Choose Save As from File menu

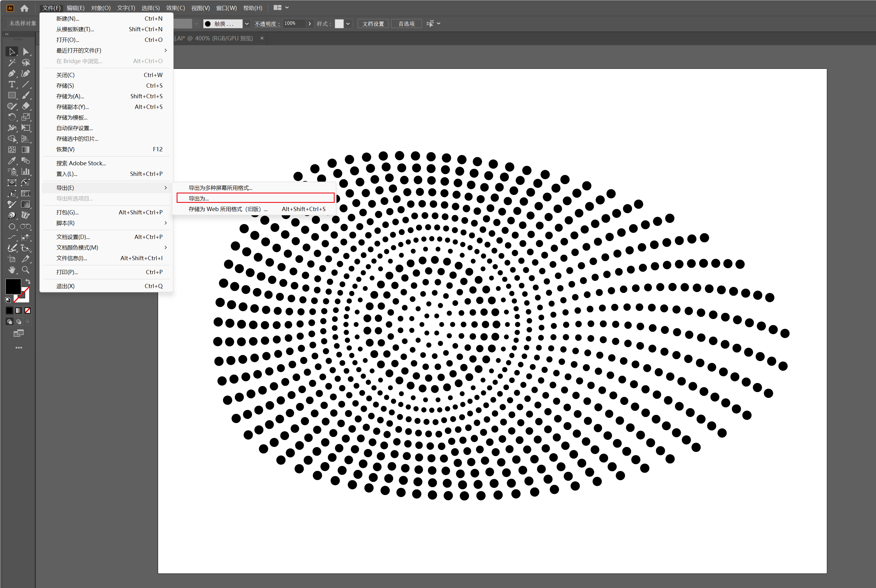(70, 96)
